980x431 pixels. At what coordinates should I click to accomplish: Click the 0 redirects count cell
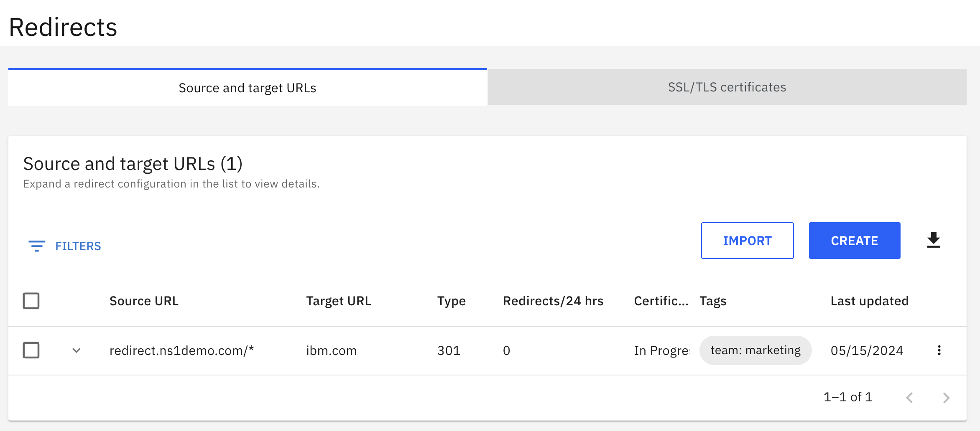coord(506,350)
